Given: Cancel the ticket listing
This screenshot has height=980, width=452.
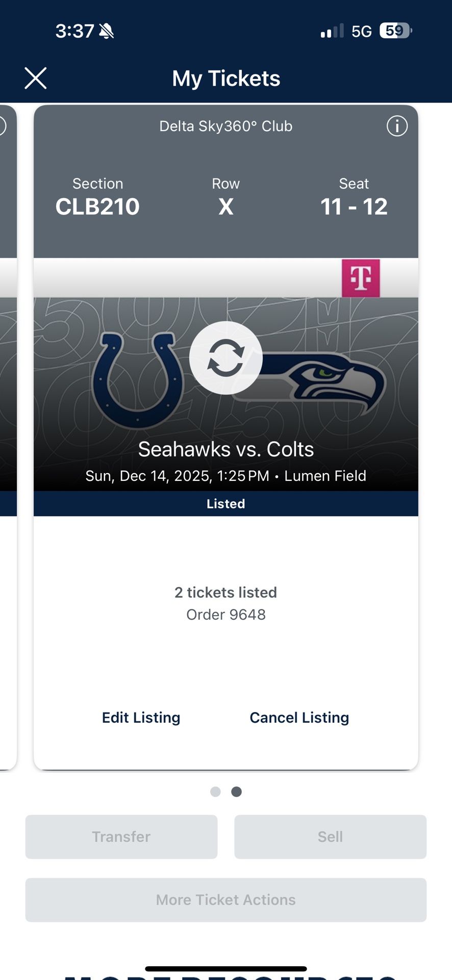Looking at the screenshot, I should (x=299, y=718).
